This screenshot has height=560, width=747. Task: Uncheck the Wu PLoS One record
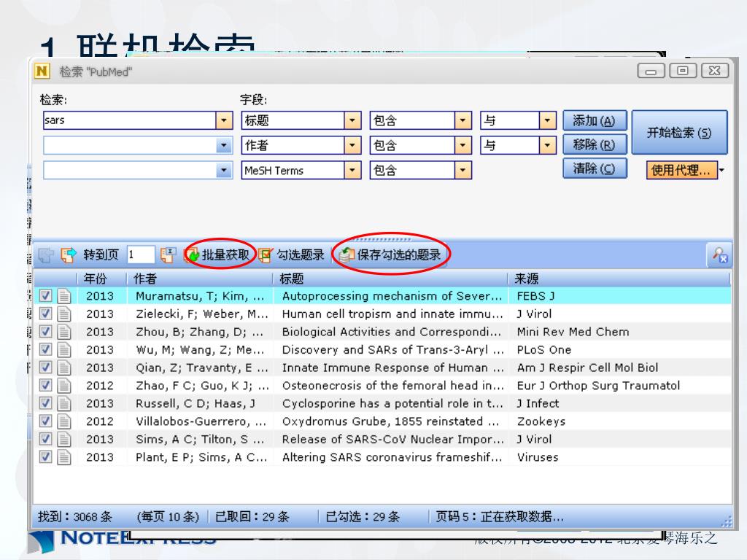pyautogui.click(x=45, y=350)
